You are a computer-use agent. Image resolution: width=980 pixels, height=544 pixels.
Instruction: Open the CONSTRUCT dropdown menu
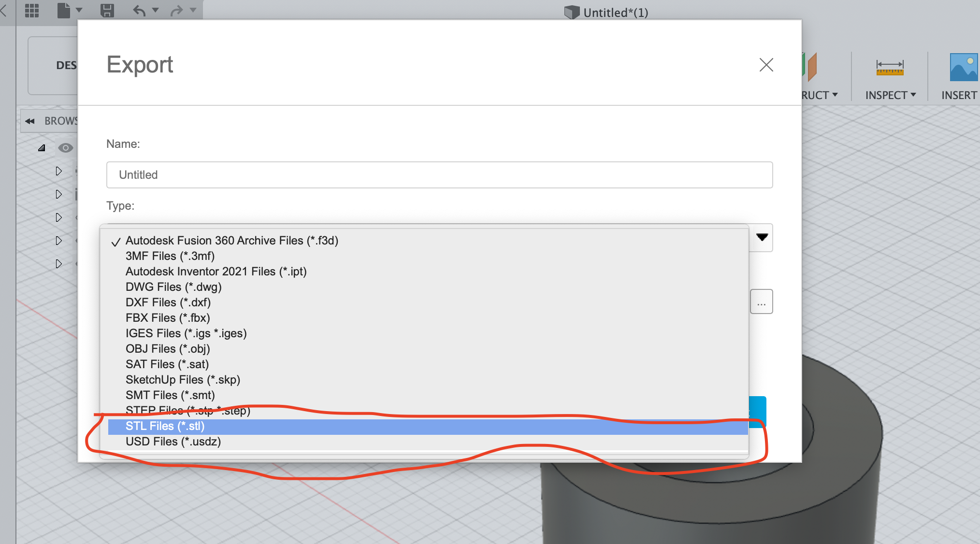coord(820,95)
